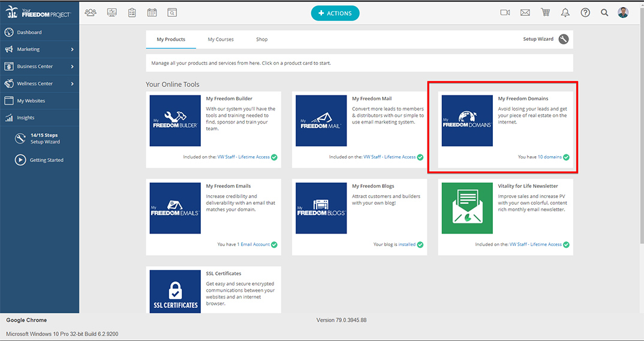
Task: Open the video camera icon in header
Action: (505, 13)
